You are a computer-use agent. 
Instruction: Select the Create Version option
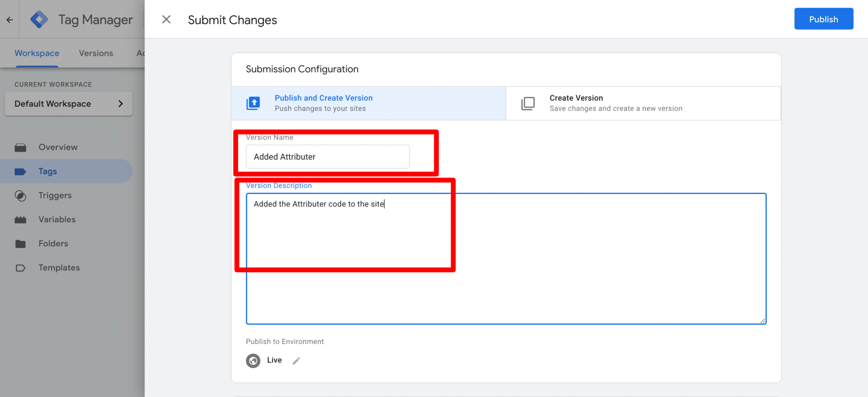[643, 103]
